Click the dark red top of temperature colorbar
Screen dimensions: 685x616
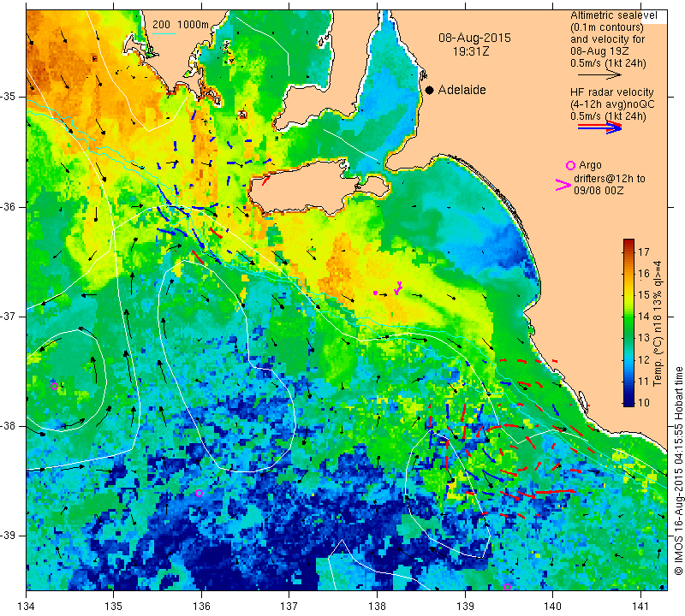tap(628, 242)
